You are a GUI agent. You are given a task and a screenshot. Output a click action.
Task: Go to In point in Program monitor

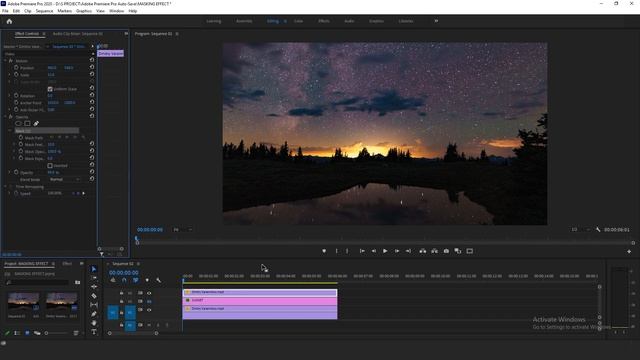click(x=362, y=251)
